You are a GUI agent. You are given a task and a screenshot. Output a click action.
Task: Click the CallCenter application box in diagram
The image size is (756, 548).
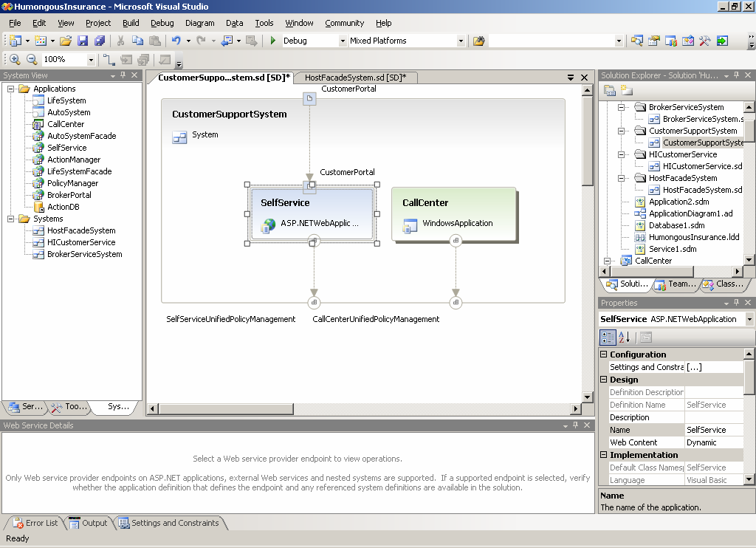click(x=454, y=214)
